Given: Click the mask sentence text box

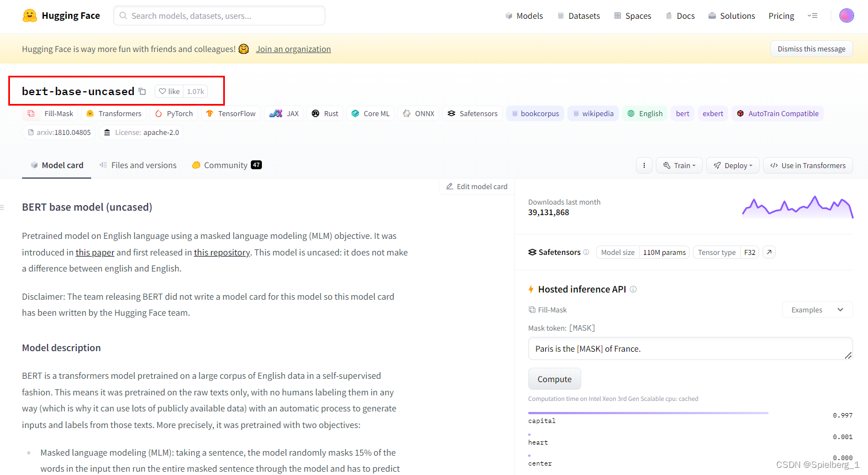Looking at the screenshot, I should tap(690, 348).
